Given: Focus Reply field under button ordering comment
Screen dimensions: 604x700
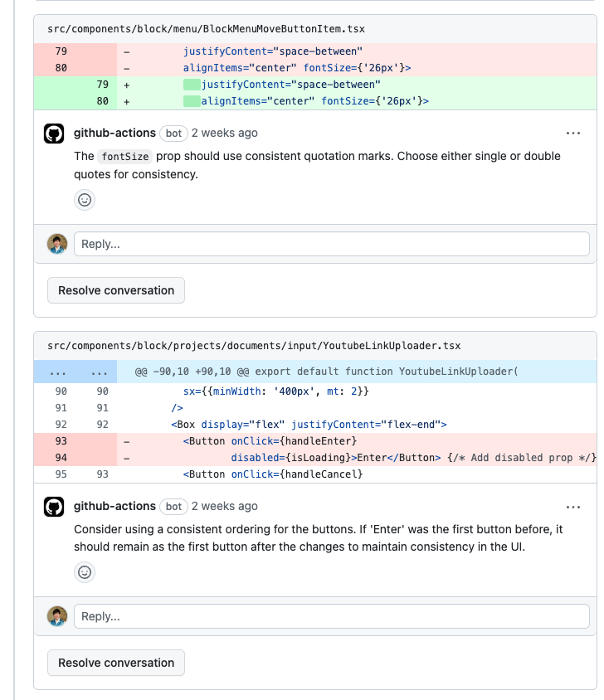Looking at the screenshot, I should (x=331, y=616).
